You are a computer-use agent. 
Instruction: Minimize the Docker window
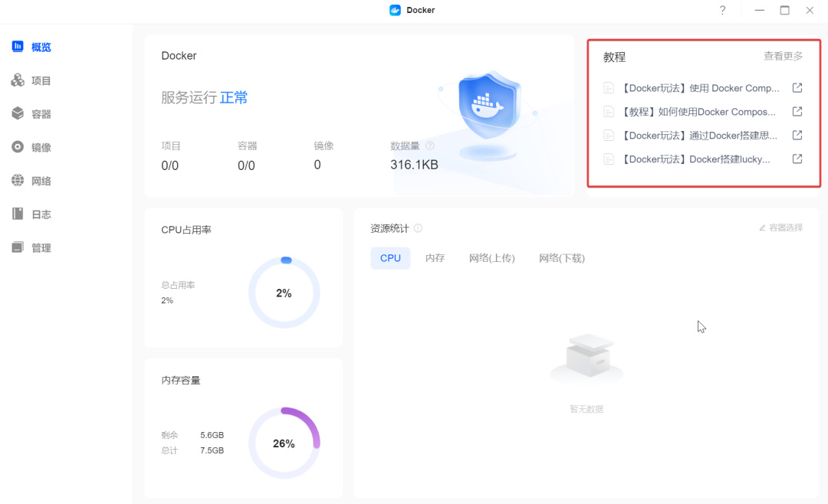pos(759,10)
